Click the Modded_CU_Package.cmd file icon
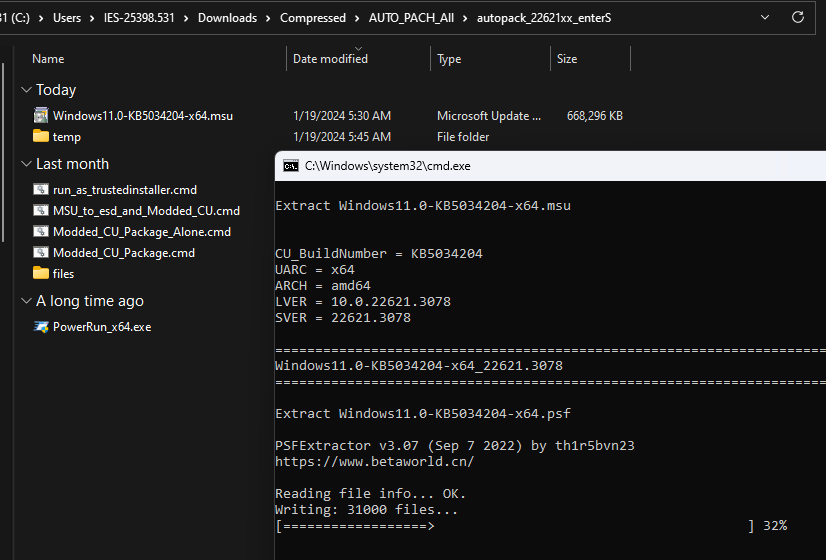Viewport: 826px width, 560px height. 41,253
